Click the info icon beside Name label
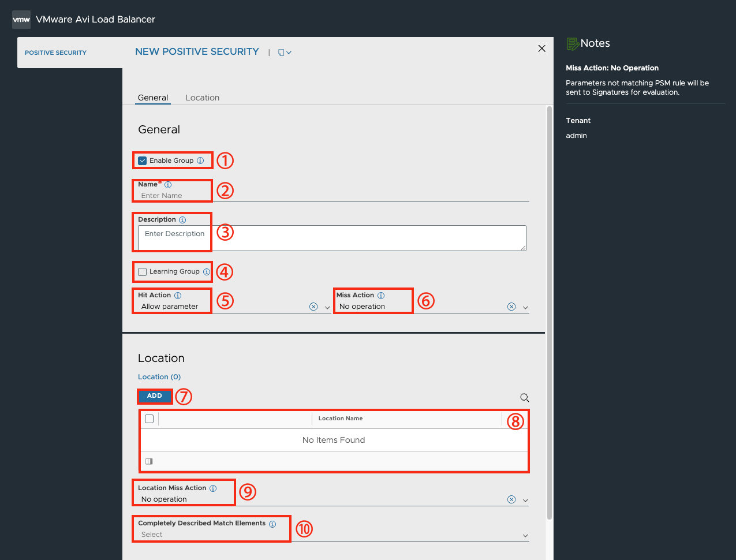The width and height of the screenshot is (736, 560). (168, 185)
